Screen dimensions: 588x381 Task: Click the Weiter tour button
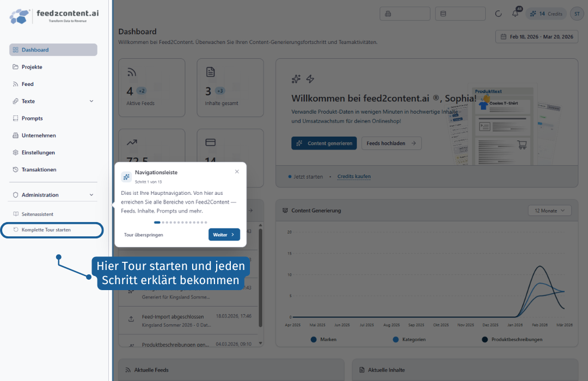224,235
